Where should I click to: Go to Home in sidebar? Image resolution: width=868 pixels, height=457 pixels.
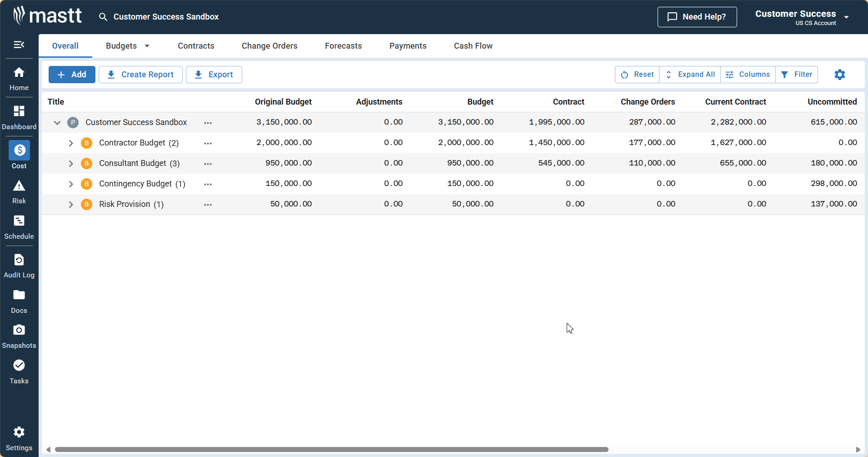click(19, 79)
